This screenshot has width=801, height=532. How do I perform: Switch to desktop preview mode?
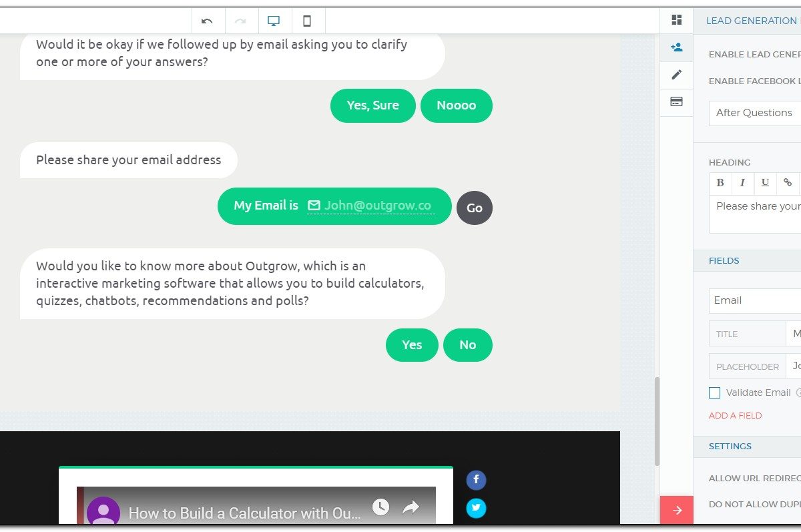(274, 21)
